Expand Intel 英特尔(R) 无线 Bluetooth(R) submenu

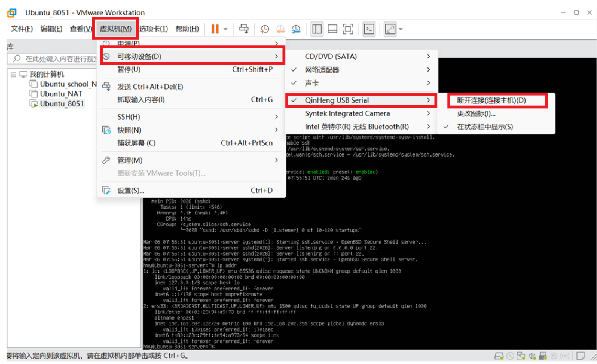pyautogui.click(x=361, y=127)
